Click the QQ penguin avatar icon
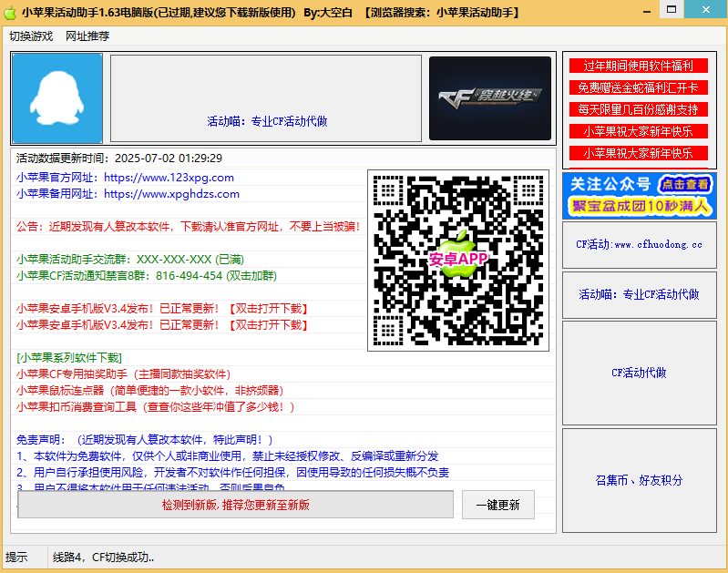The width and height of the screenshot is (728, 573). pos(57,98)
